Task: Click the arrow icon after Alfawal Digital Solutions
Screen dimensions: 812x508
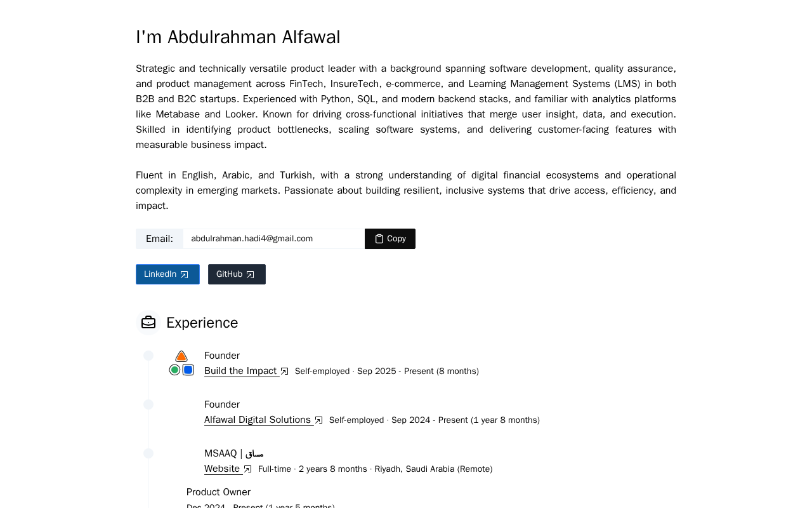Action: (x=319, y=420)
